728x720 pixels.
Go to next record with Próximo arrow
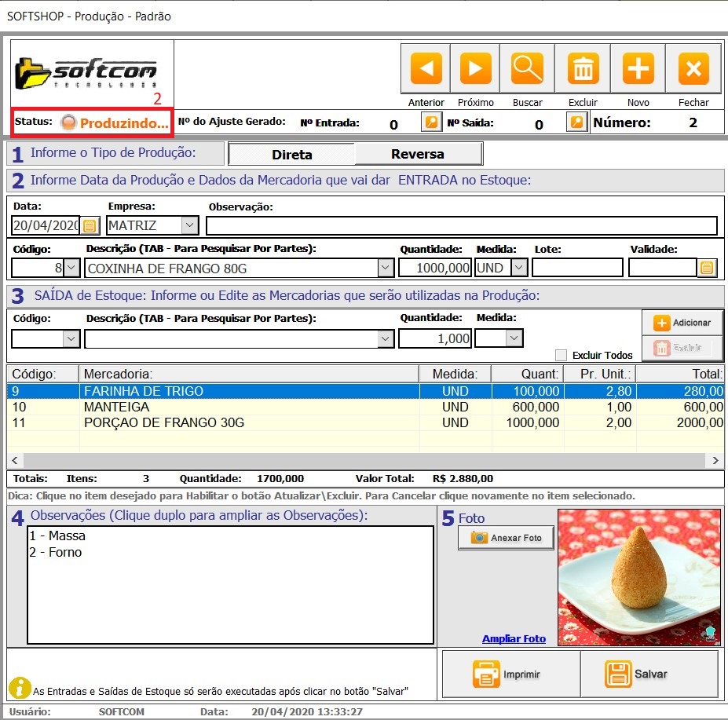(475, 70)
